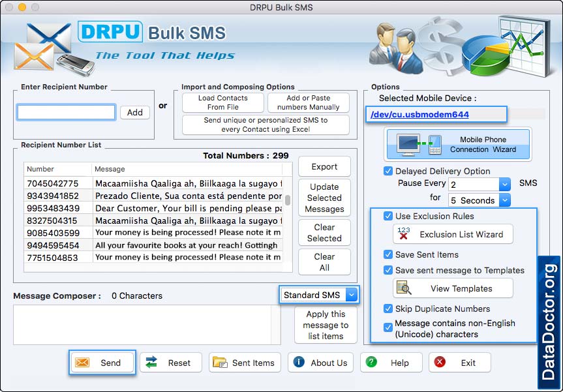Image resolution: width=563 pixels, height=392 pixels.
Task: Click message 'Dear Customer, Your bill is pending'
Action: click(x=189, y=208)
